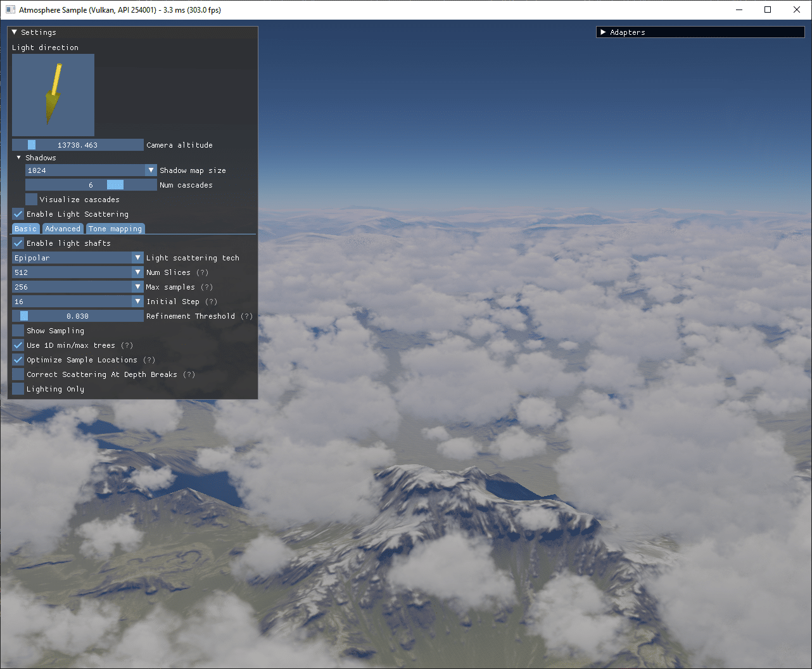
Task: Collapse the Shadows tree section
Action: tap(19, 158)
